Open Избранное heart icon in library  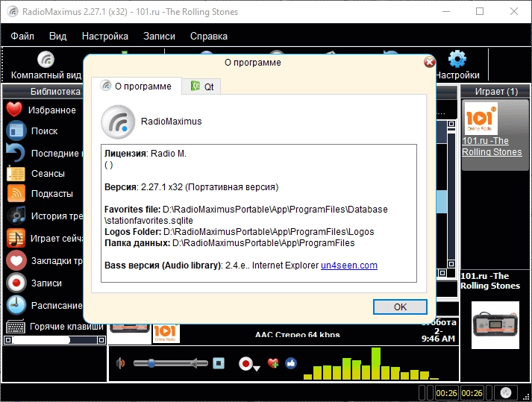(x=14, y=110)
